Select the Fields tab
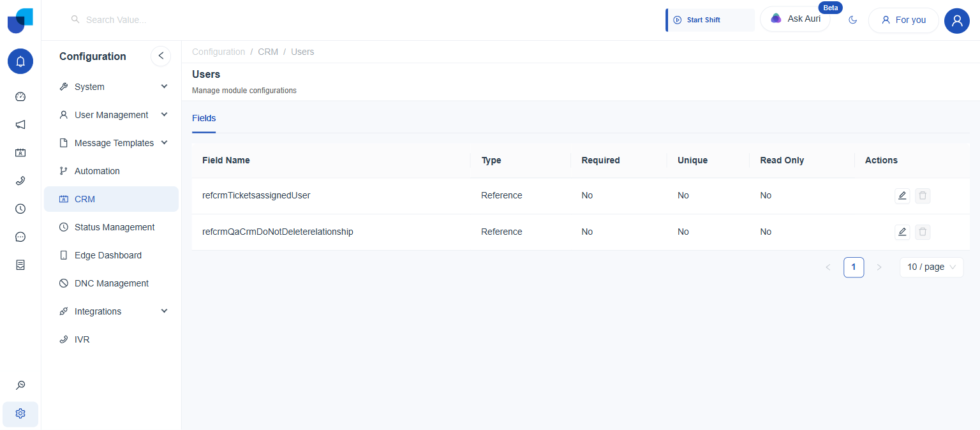Image resolution: width=980 pixels, height=430 pixels. click(x=204, y=119)
